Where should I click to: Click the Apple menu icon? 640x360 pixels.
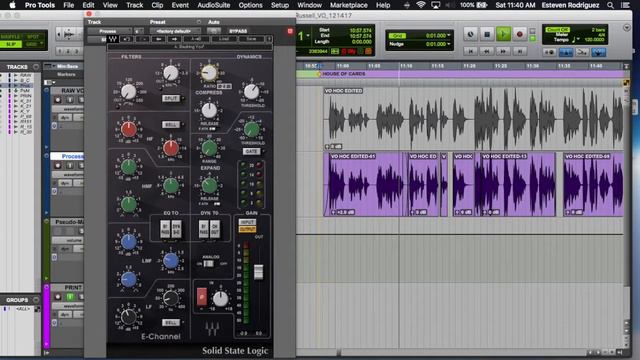[12, 5]
